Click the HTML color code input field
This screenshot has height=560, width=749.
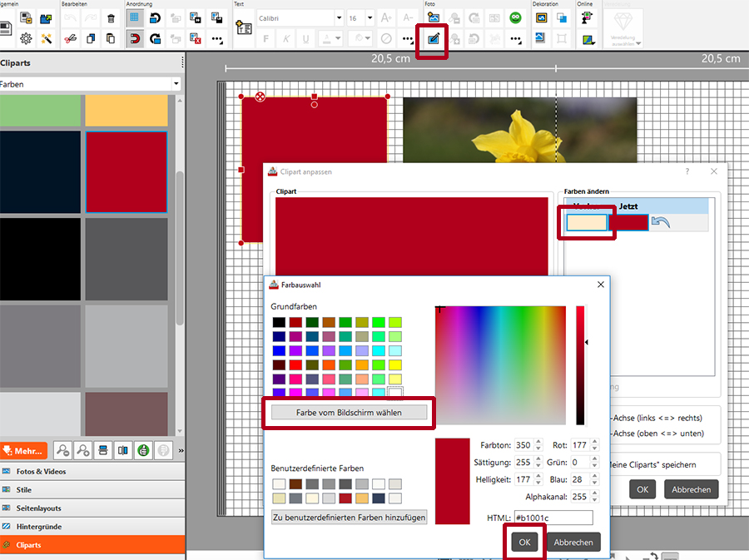553,518
